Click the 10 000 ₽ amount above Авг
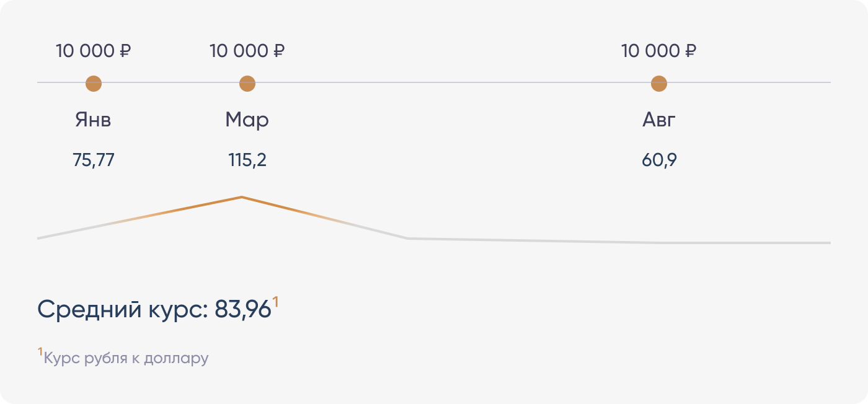This screenshot has width=868, height=404. click(659, 51)
